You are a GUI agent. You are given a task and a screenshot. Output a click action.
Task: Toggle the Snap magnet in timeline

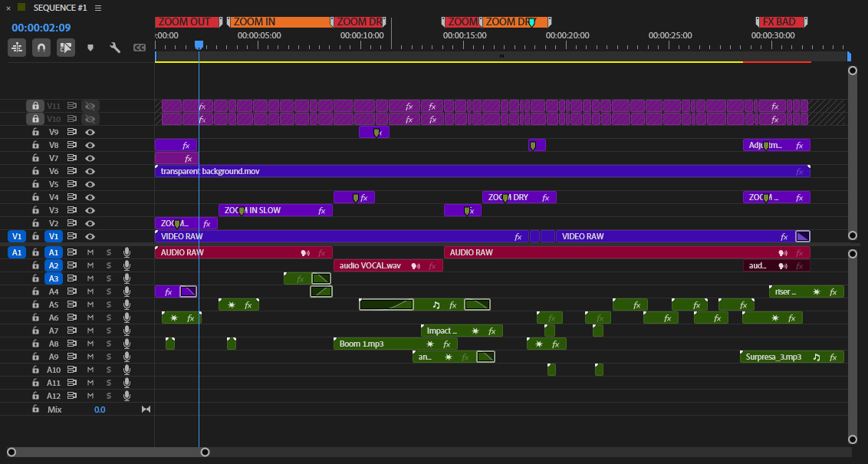pyautogui.click(x=41, y=48)
